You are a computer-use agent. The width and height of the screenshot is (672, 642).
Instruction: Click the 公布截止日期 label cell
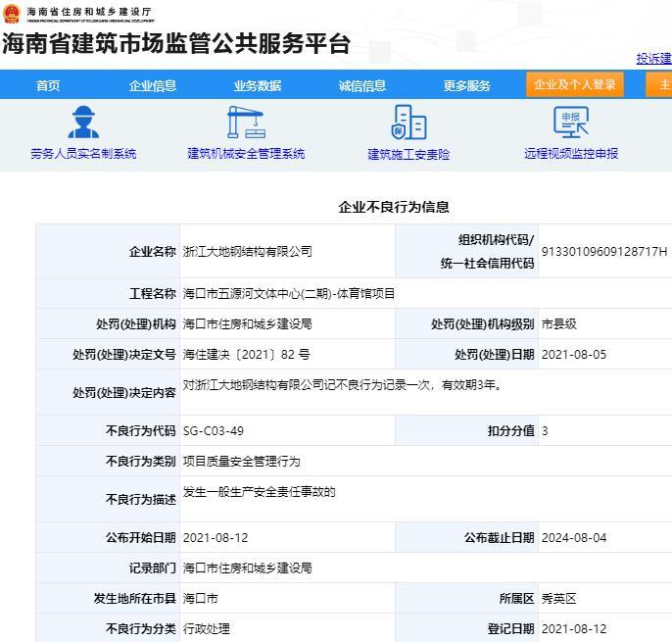click(x=466, y=537)
